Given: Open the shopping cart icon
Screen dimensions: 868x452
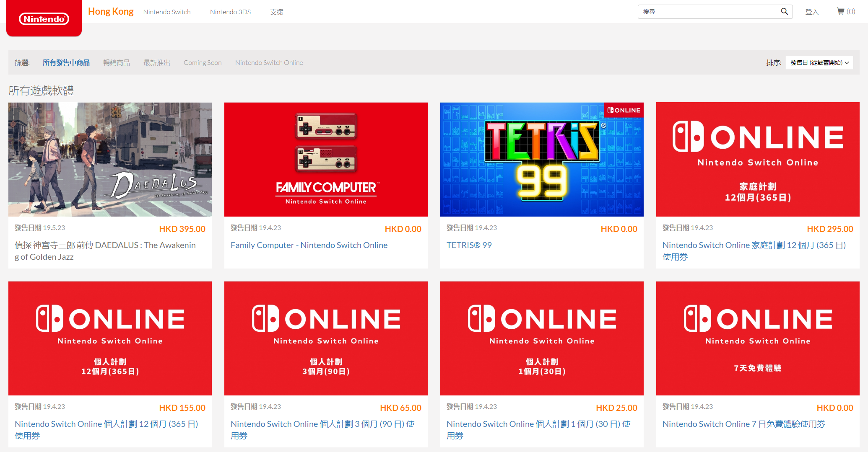Looking at the screenshot, I should tap(840, 11).
